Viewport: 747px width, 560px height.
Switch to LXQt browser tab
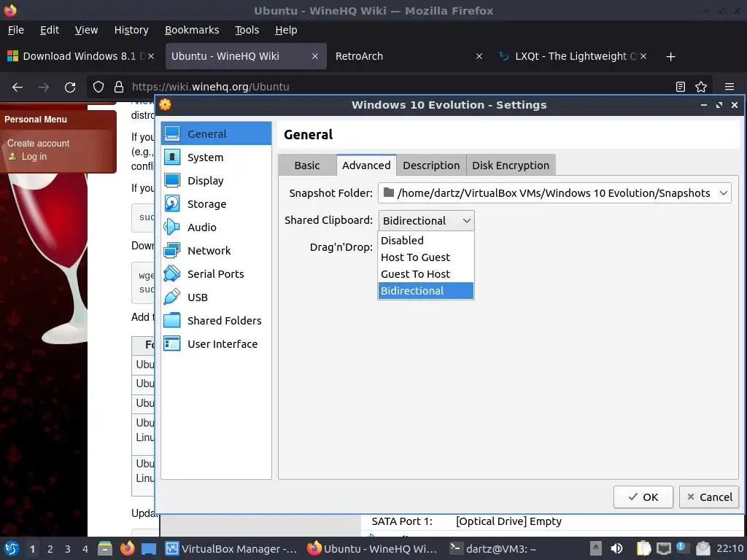574,56
